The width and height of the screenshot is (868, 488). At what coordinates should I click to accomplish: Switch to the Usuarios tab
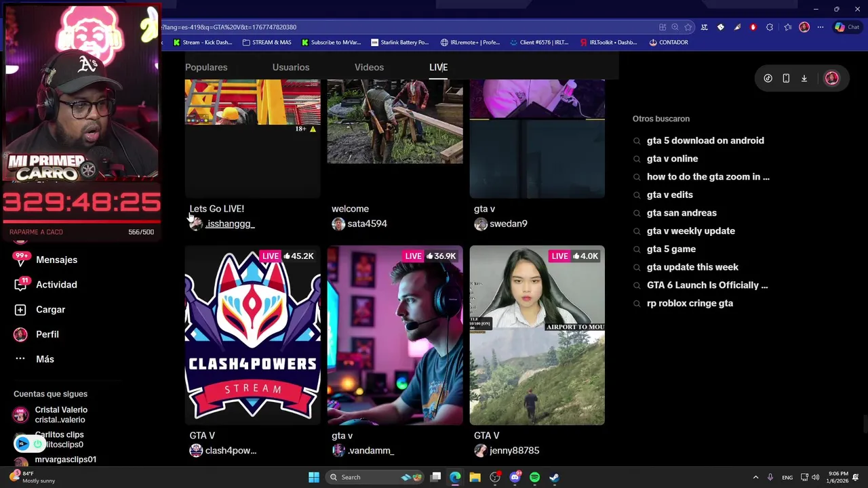pyautogui.click(x=291, y=67)
